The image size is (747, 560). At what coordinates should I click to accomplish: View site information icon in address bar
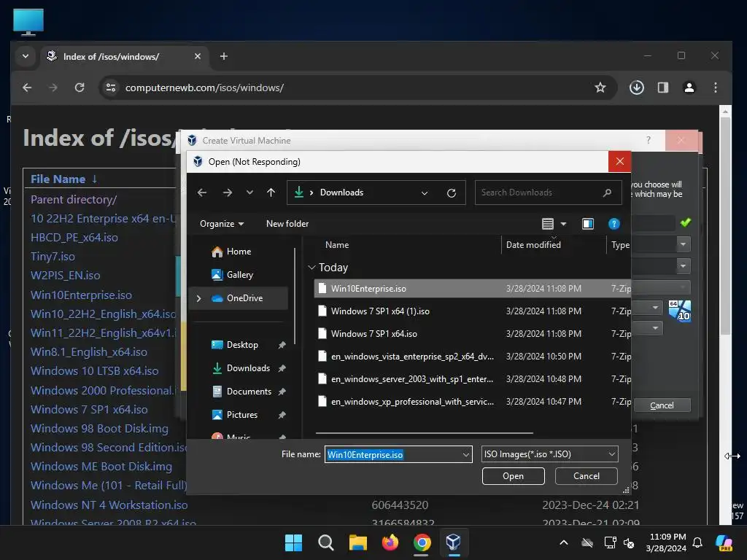click(111, 87)
